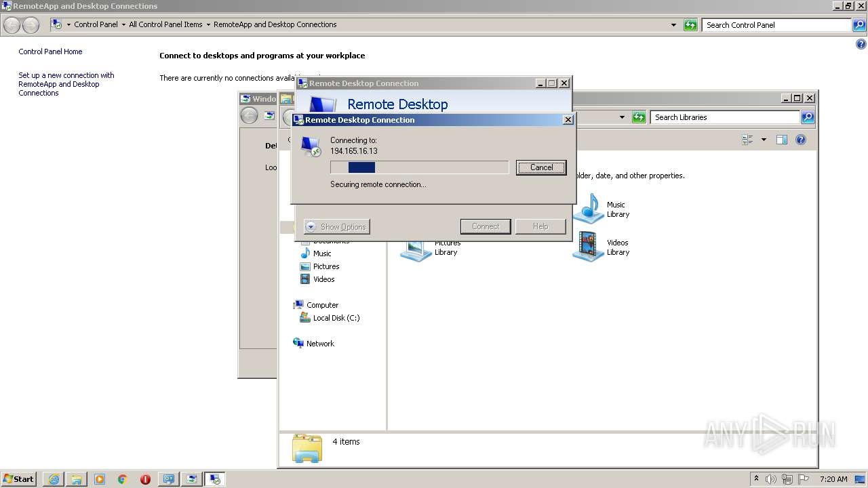This screenshot has height=488, width=868.
Task: Open the Control Panel address history dropdown
Action: click(x=673, y=25)
